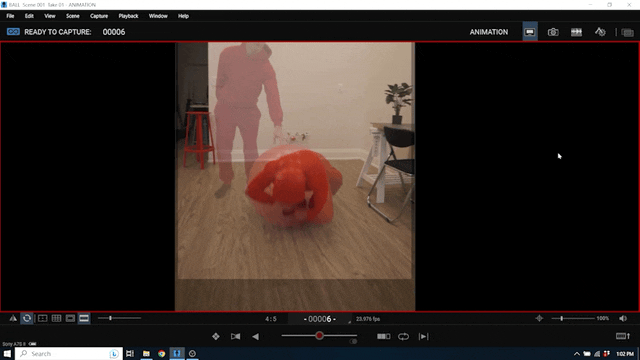
Task: Click the network icon in system tray
Action: click(597, 354)
